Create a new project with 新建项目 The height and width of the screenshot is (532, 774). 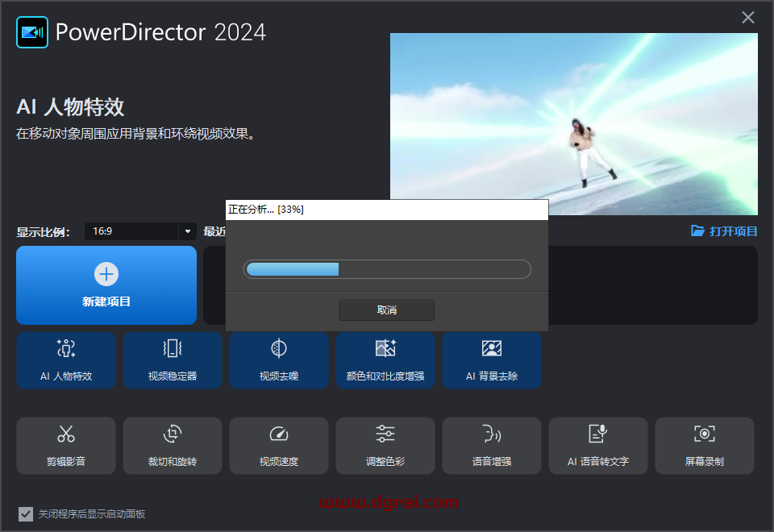coord(106,285)
